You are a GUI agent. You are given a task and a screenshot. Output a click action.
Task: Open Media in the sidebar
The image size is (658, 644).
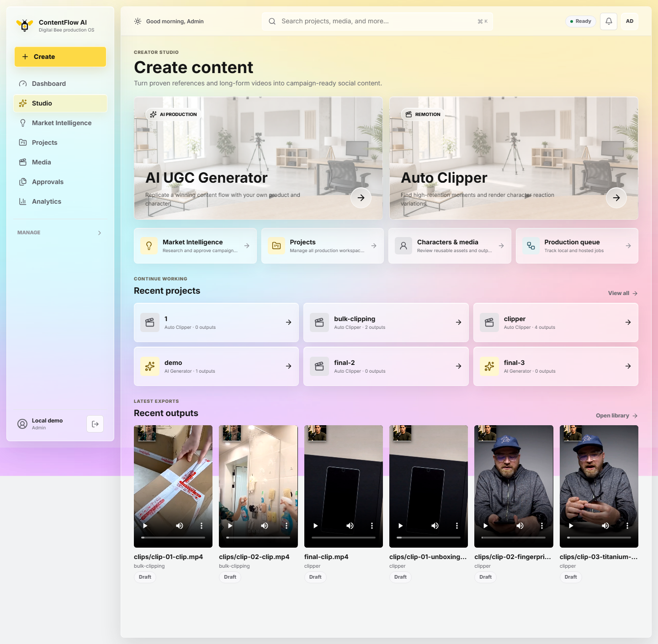[60, 162]
